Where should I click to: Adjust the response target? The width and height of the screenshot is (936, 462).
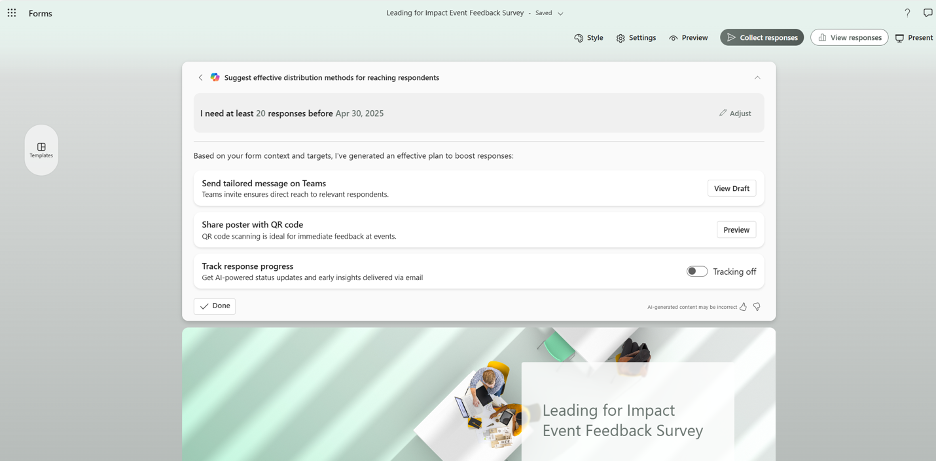click(x=735, y=113)
